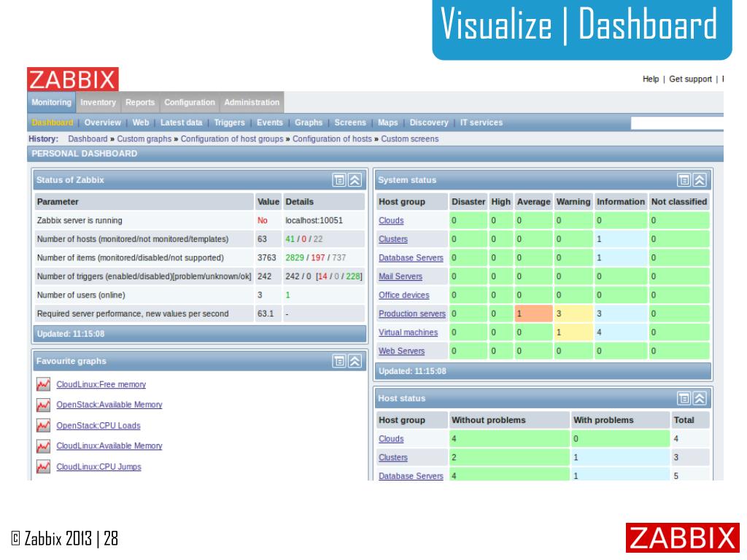The width and height of the screenshot is (747, 560).
Task: Collapse the Host status widget
Action: pos(700,398)
